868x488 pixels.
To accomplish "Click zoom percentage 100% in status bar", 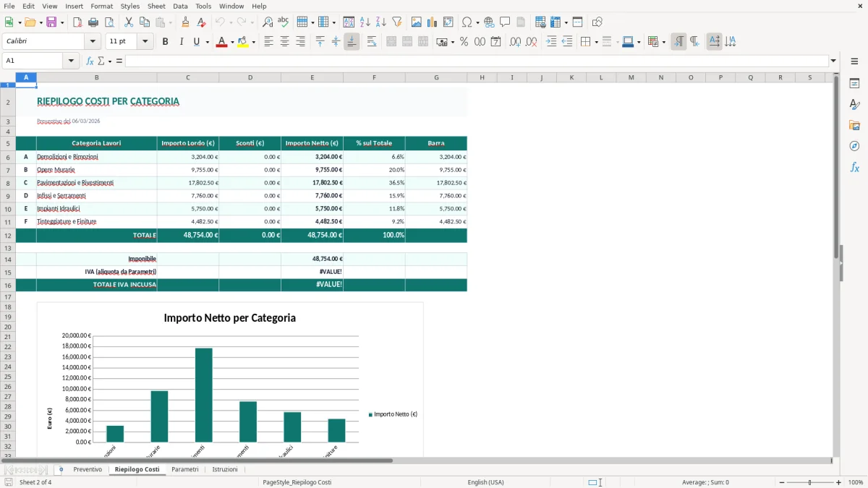I will coord(856,482).
